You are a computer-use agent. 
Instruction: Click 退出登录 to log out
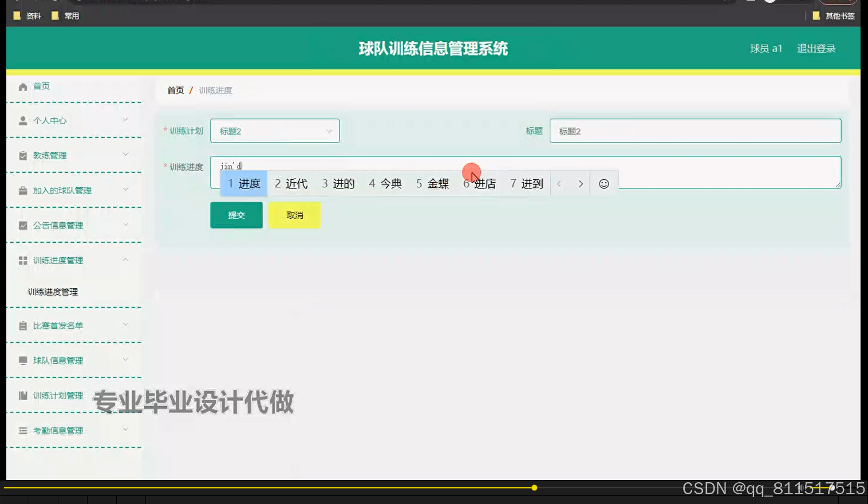point(815,49)
